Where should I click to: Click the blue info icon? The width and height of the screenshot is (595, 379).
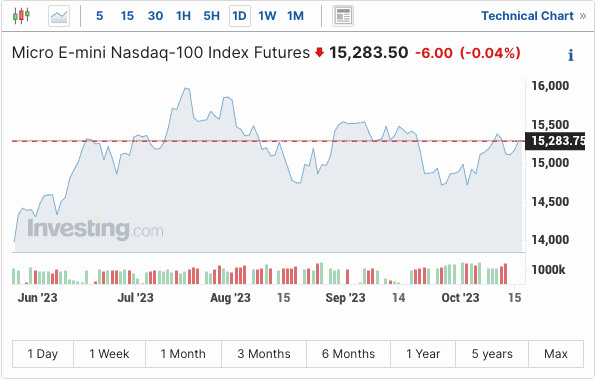click(x=571, y=55)
